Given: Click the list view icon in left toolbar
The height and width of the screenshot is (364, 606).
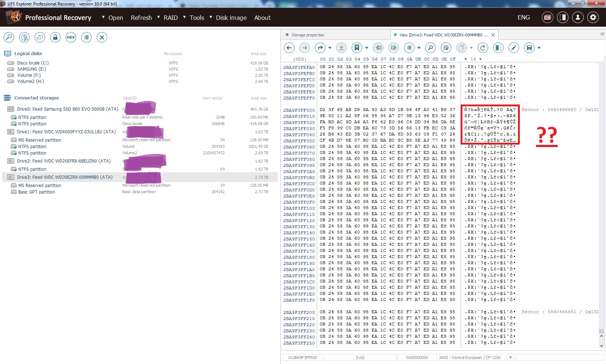Looking at the screenshot, I should [87, 37].
